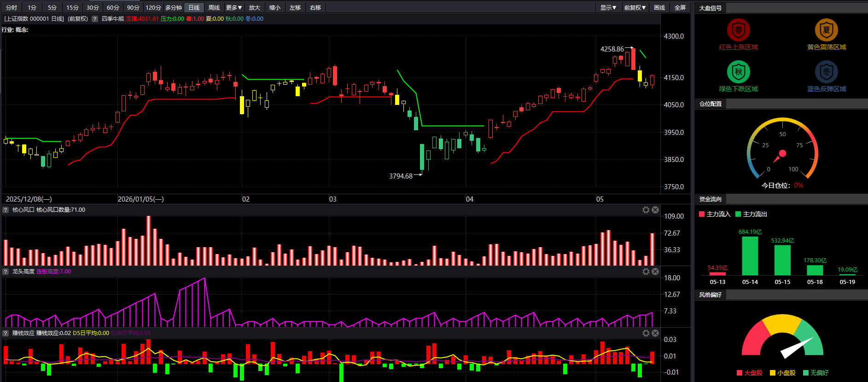
Task: Select the 日线 daily chart
Action: [x=194, y=7]
